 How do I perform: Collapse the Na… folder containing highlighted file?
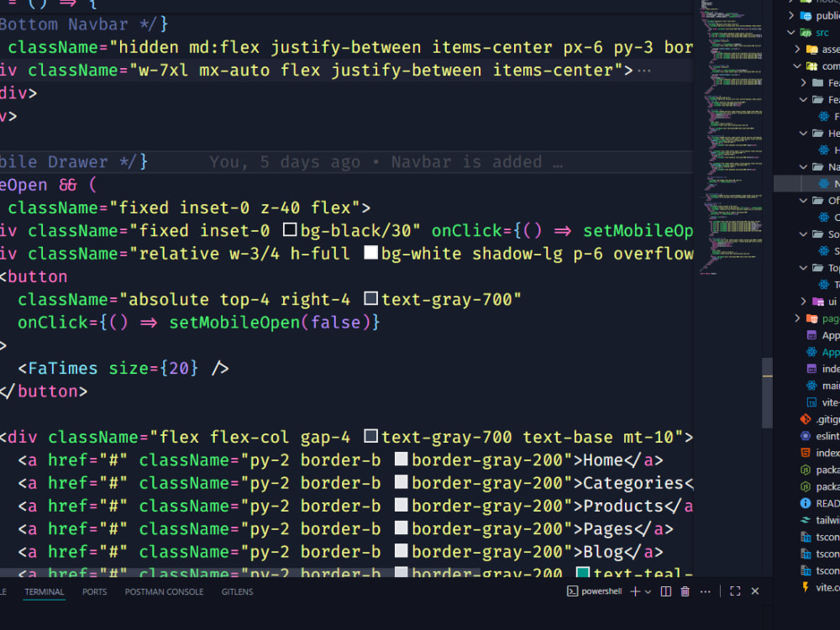(803, 167)
